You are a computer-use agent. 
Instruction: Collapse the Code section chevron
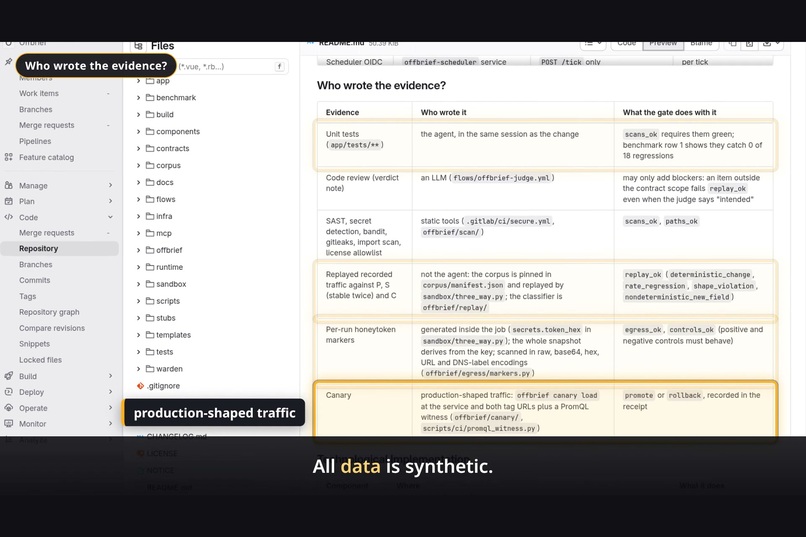click(111, 217)
